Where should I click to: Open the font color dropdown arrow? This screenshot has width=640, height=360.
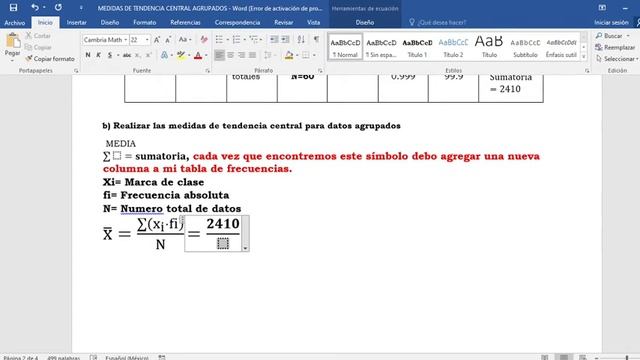(206, 55)
